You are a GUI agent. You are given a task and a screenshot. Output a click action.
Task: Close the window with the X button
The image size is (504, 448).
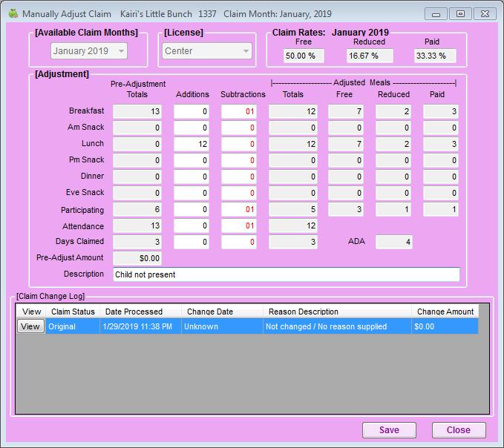click(485, 14)
